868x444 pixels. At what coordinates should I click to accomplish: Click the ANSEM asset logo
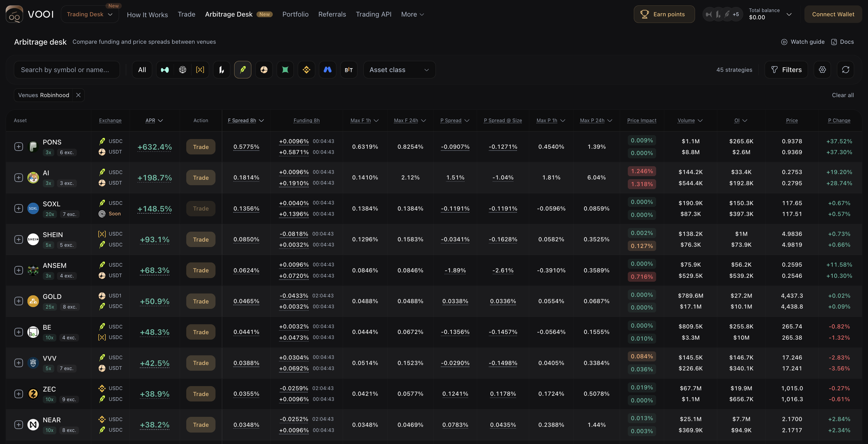pyautogui.click(x=33, y=270)
